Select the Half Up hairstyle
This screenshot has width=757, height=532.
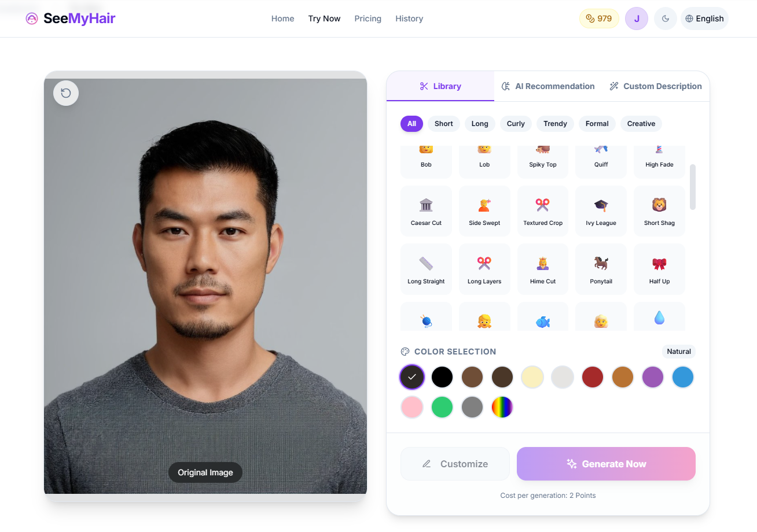[x=659, y=269]
